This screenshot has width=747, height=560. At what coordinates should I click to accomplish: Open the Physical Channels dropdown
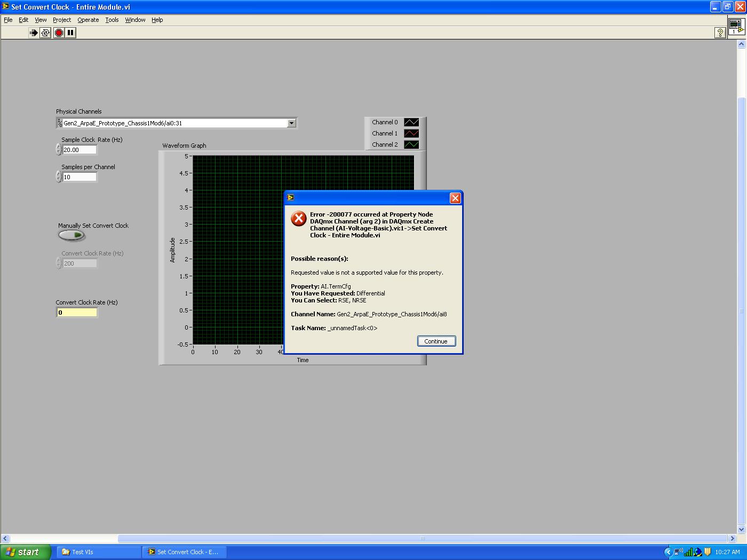tap(291, 123)
